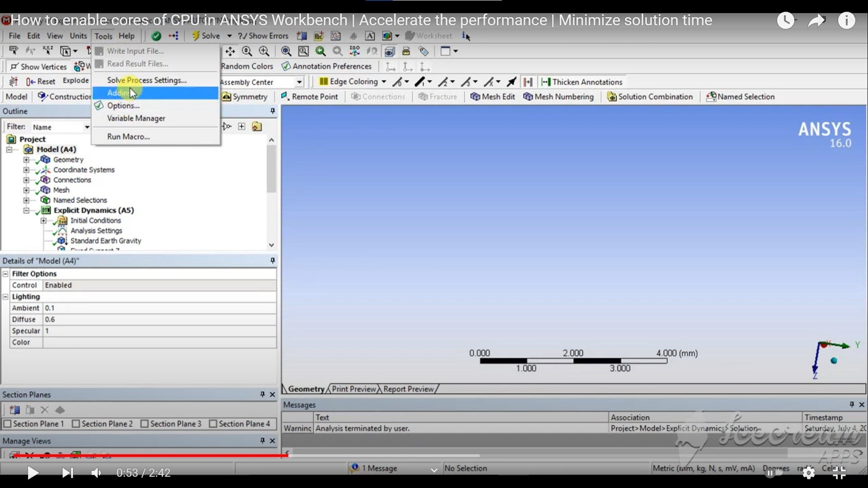Click Solution Combination button

pos(650,97)
